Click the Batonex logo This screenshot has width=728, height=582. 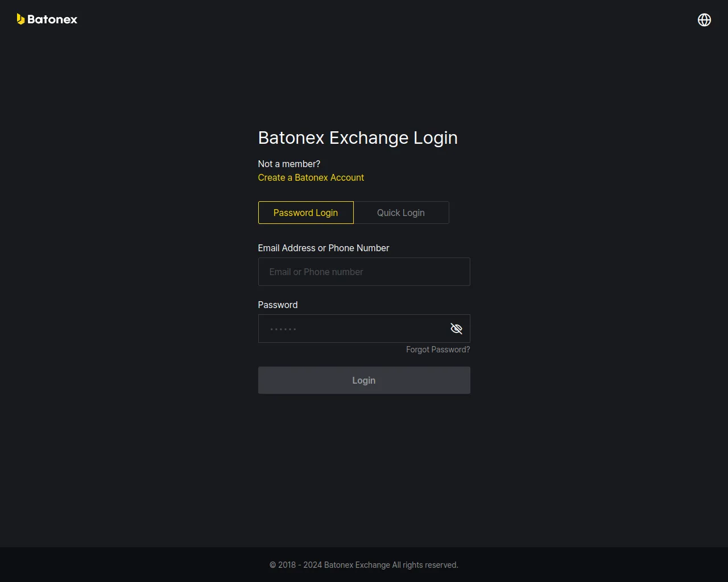(x=47, y=19)
